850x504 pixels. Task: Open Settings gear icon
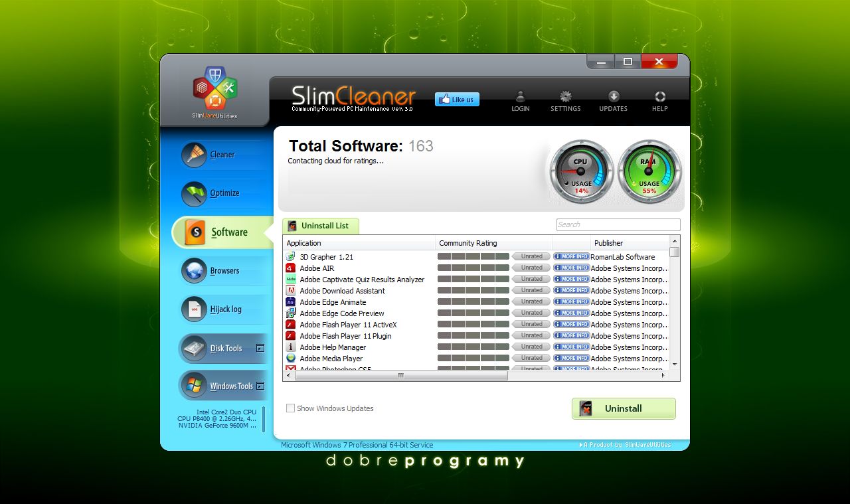click(x=566, y=96)
